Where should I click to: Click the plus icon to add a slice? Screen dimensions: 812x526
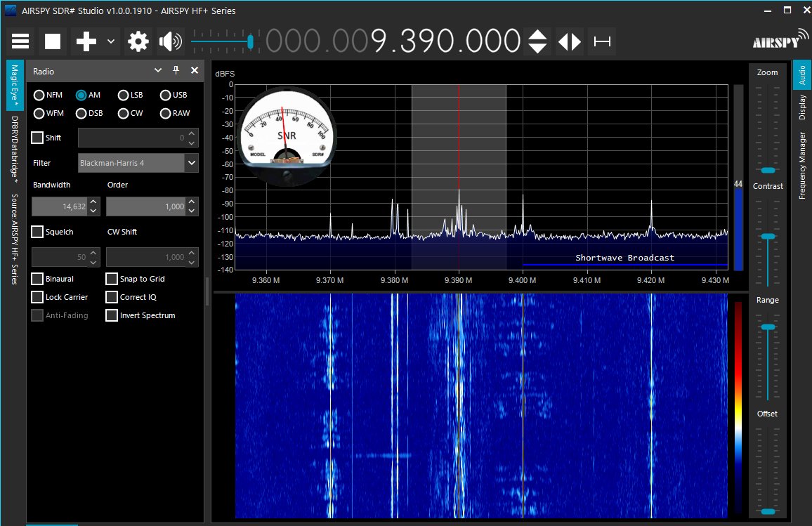(86, 41)
